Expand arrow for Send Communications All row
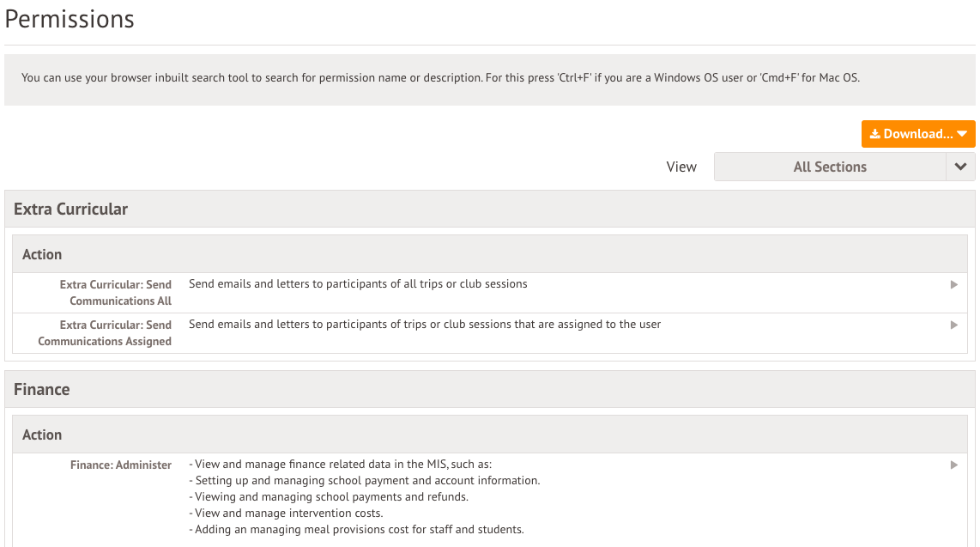Screen dimensions: 980x547 pyautogui.click(x=953, y=284)
